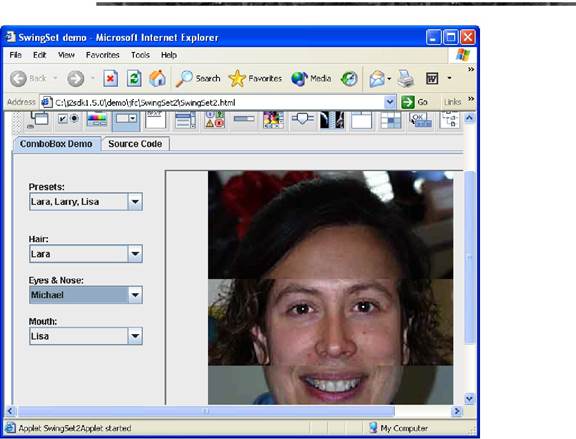576x439 pixels.
Task: Open the ColorChooser demo icon
Action: point(97,120)
